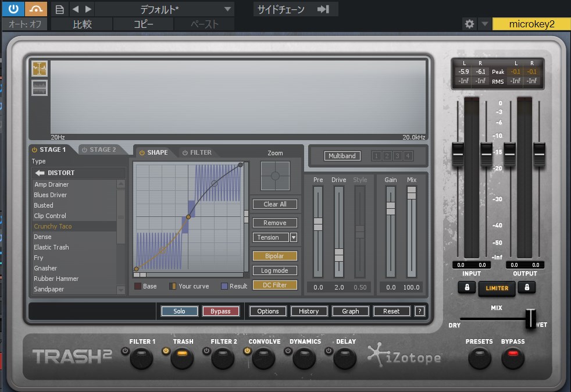Viewport: 571px width, 392px height.
Task: Click the output gain lock icon
Action: click(x=527, y=287)
